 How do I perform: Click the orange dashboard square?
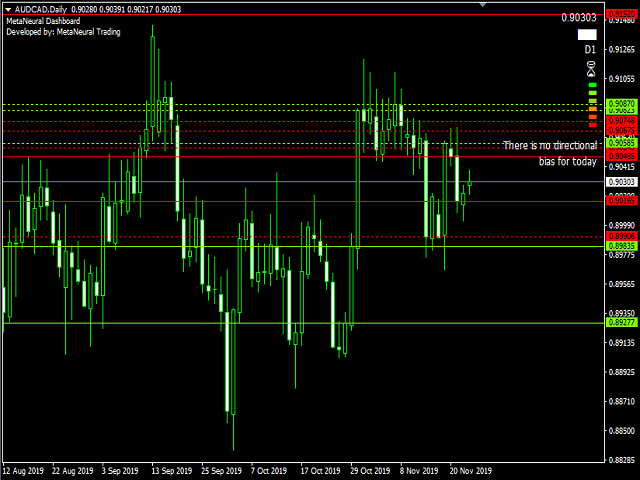point(593,109)
